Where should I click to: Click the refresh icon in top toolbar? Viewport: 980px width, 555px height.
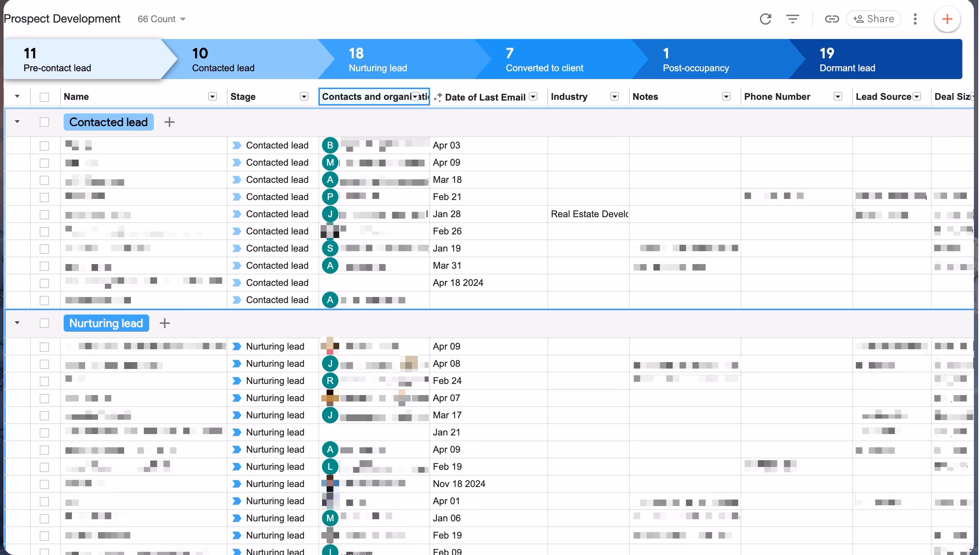tap(765, 19)
